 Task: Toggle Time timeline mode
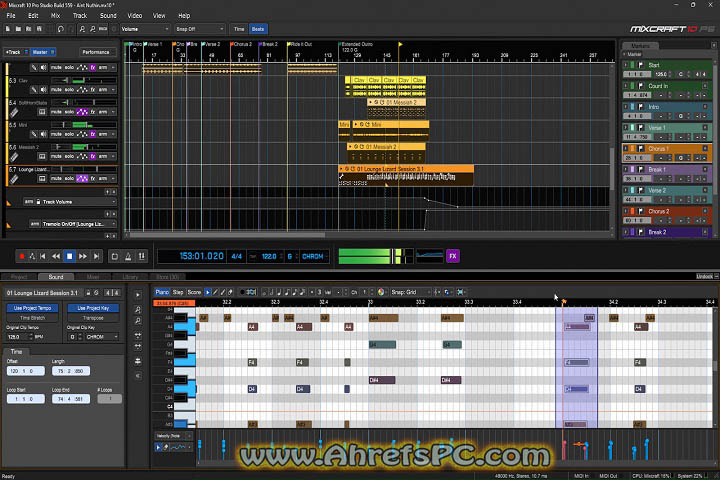point(239,29)
